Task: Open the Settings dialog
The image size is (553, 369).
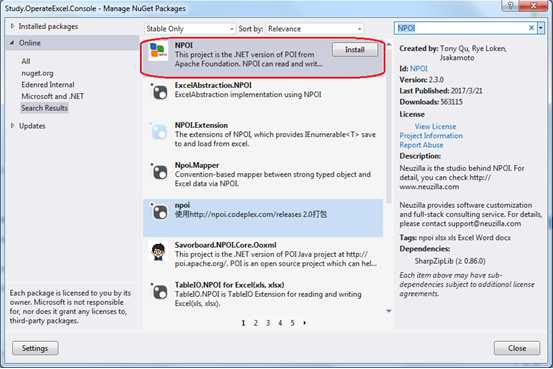Action: point(35,348)
